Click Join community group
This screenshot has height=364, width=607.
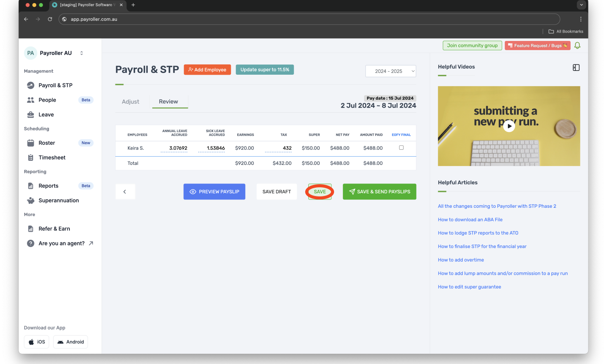click(472, 45)
